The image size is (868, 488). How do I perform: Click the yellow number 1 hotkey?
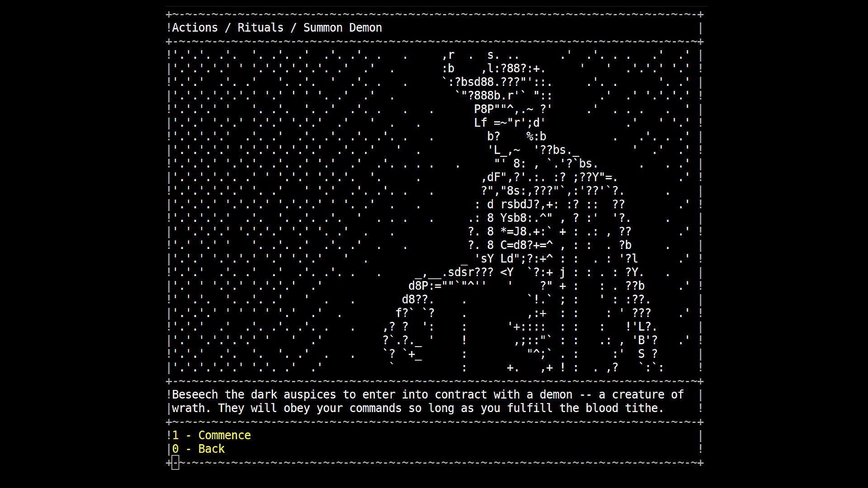point(175,435)
